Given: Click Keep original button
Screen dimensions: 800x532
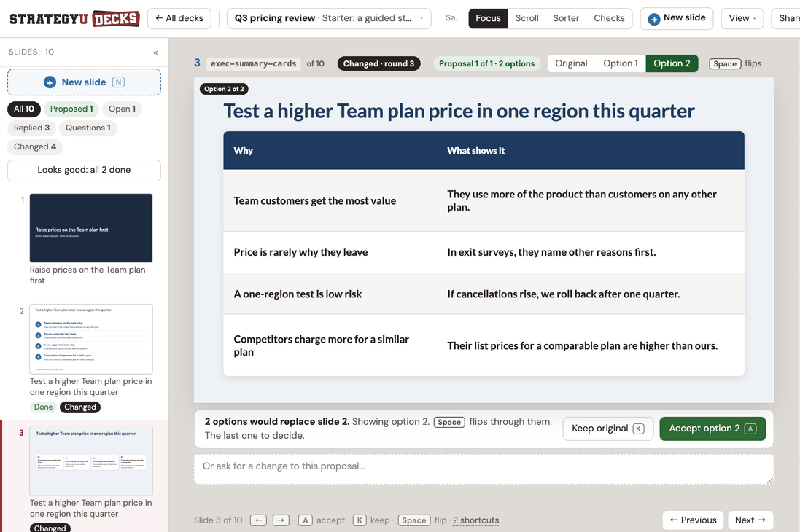Looking at the screenshot, I should (607, 429).
